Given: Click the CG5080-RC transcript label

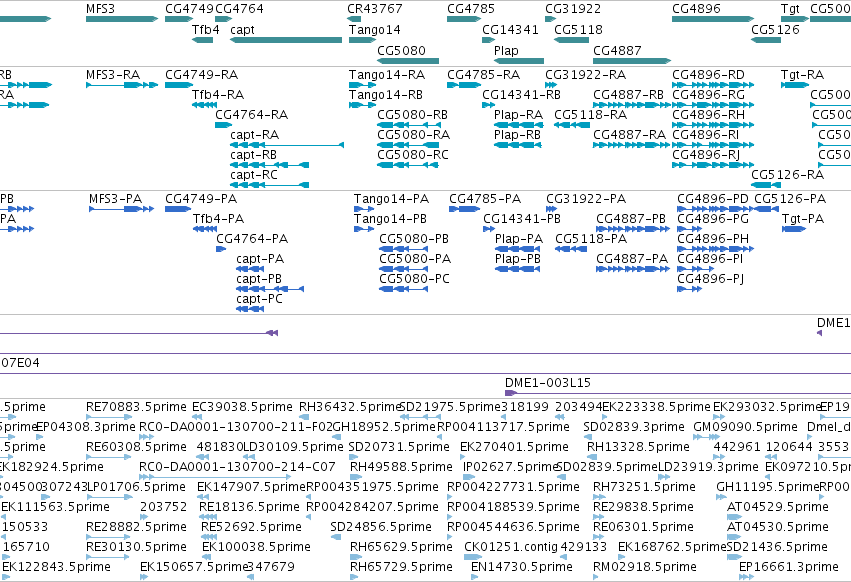Looking at the screenshot, I should click(413, 155).
